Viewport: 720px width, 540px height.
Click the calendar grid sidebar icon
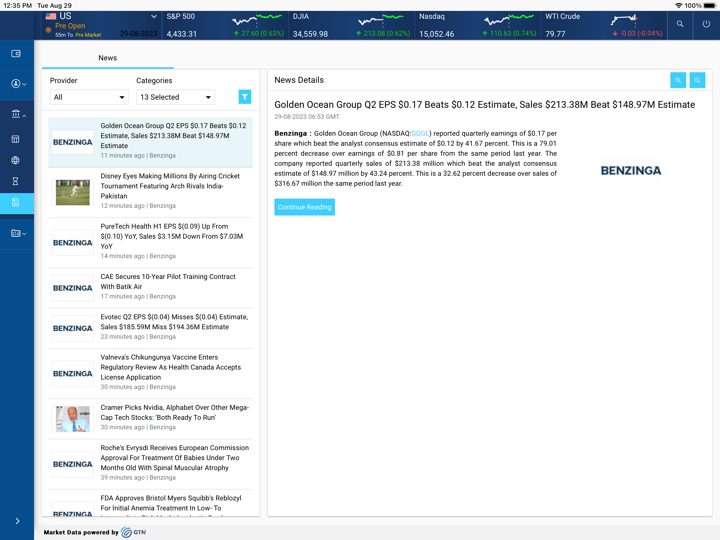pyautogui.click(x=16, y=139)
